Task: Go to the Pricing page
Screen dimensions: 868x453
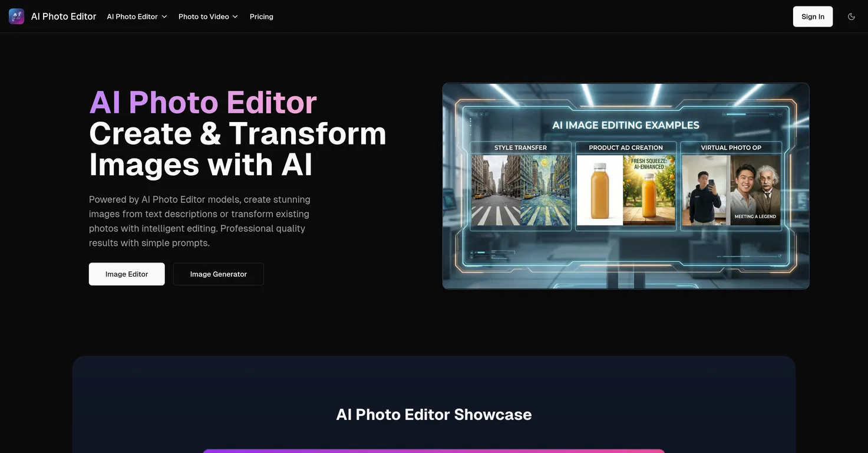Action: pyautogui.click(x=261, y=17)
